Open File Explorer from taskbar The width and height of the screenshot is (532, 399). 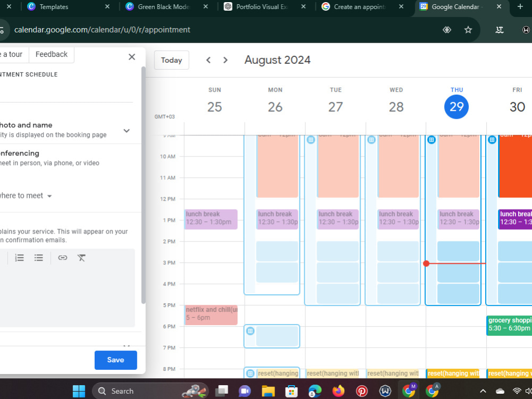pos(268,391)
